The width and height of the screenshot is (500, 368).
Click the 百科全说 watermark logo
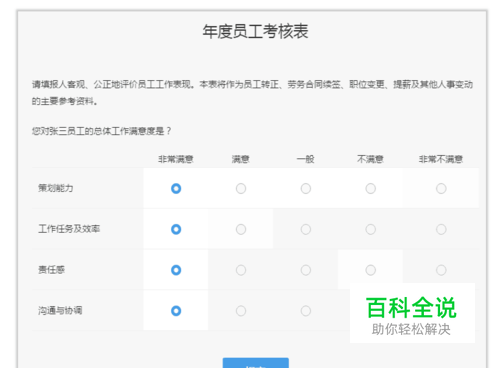(412, 313)
